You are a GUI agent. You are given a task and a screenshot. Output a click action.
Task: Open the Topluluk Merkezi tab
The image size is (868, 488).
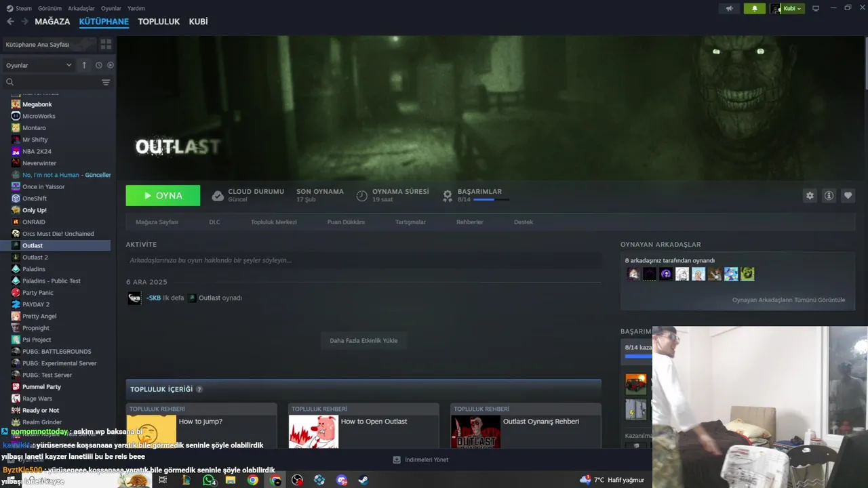pyautogui.click(x=274, y=222)
